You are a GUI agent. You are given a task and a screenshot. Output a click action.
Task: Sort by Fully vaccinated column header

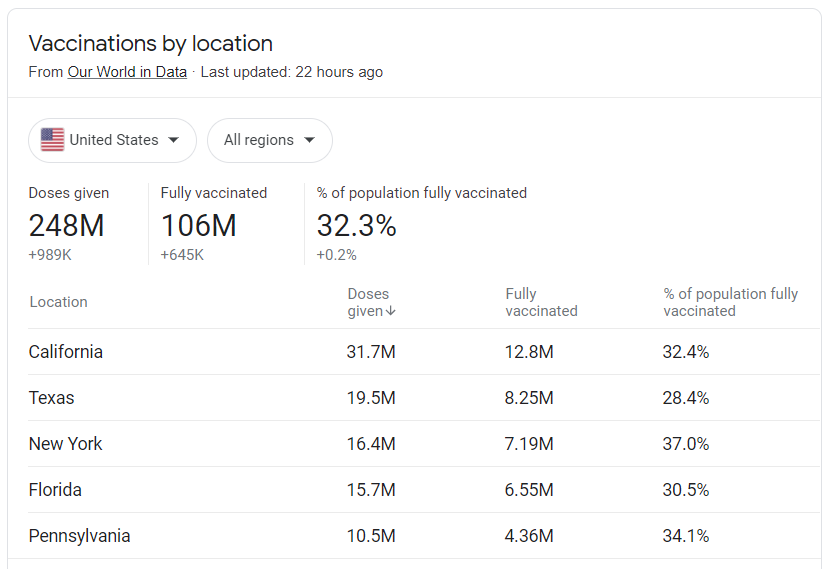(x=541, y=302)
